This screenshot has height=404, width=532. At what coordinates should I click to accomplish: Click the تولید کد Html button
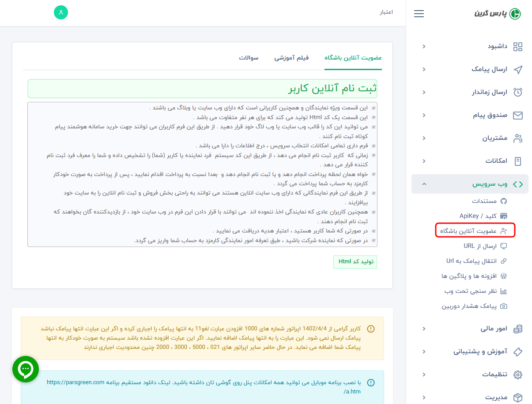pyautogui.click(x=355, y=262)
